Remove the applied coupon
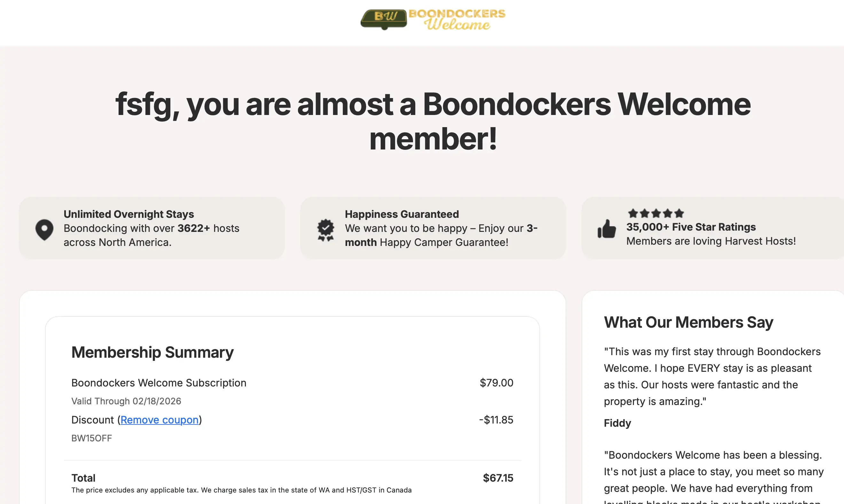 tap(160, 420)
